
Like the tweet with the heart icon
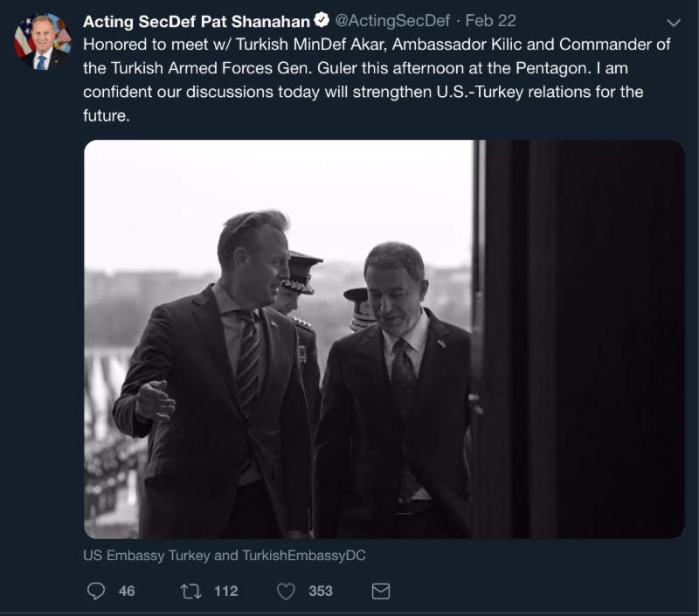(x=286, y=592)
